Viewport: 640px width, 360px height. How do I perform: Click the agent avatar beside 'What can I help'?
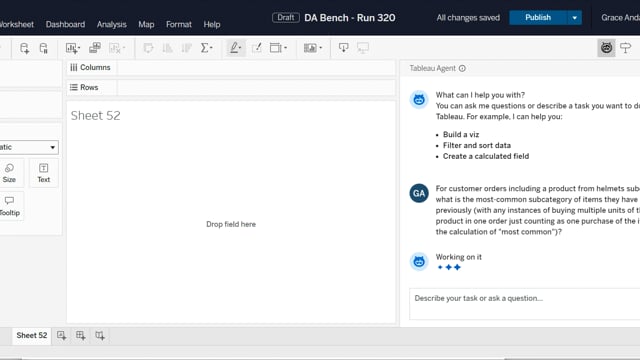(419, 100)
